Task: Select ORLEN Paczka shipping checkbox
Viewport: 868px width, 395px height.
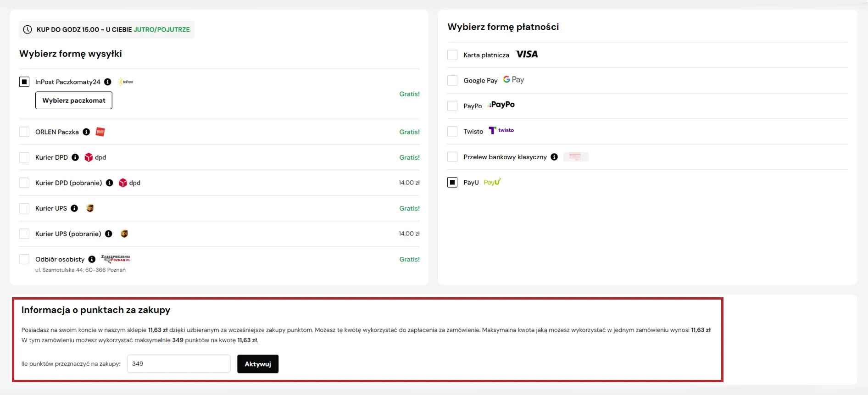Action: [x=24, y=132]
